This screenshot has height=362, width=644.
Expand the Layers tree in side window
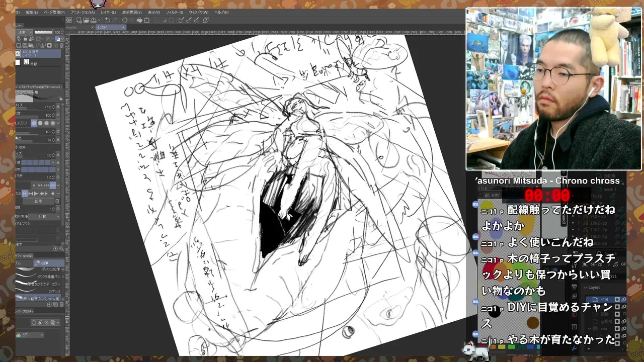[586, 288]
